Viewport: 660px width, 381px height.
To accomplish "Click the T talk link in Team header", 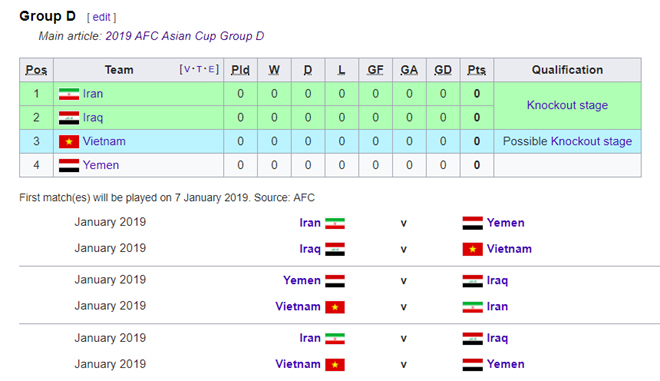I will 199,69.
